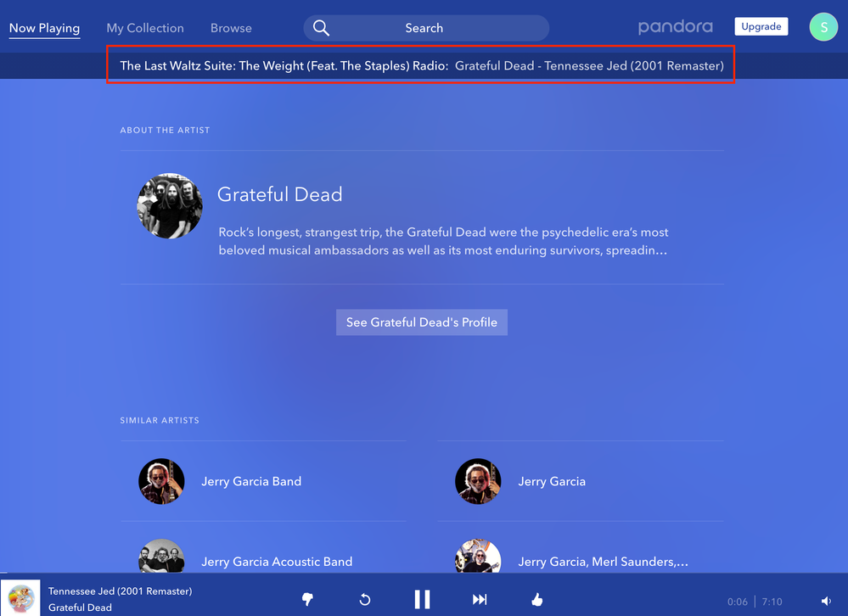This screenshot has width=848, height=616.
Task: Go to the Browse tab
Action: click(231, 28)
